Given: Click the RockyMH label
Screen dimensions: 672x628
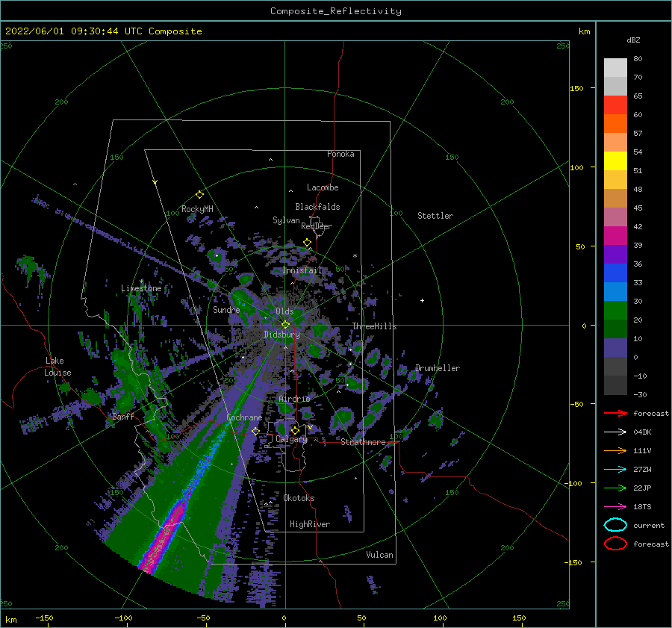Looking at the screenshot, I should pyautogui.click(x=197, y=209).
